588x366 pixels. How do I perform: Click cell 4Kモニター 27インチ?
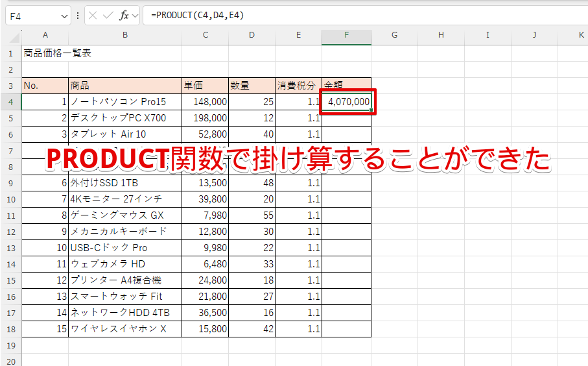click(x=125, y=199)
